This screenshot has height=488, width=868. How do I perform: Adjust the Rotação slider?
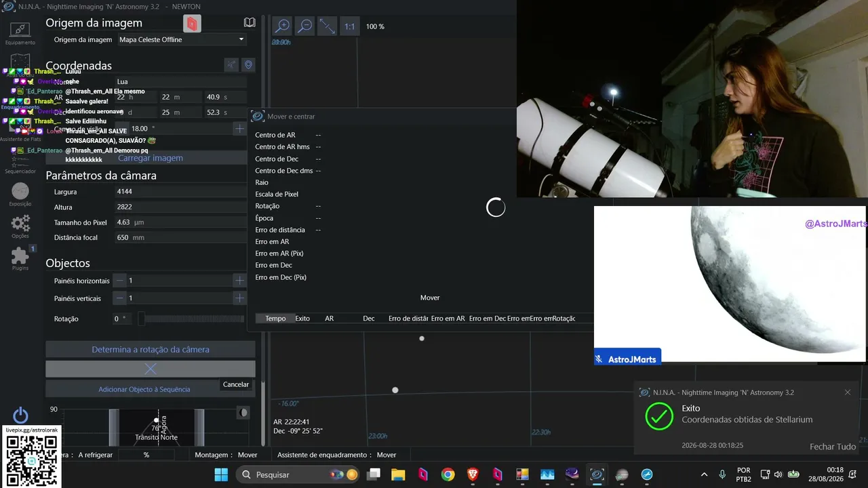click(x=191, y=319)
